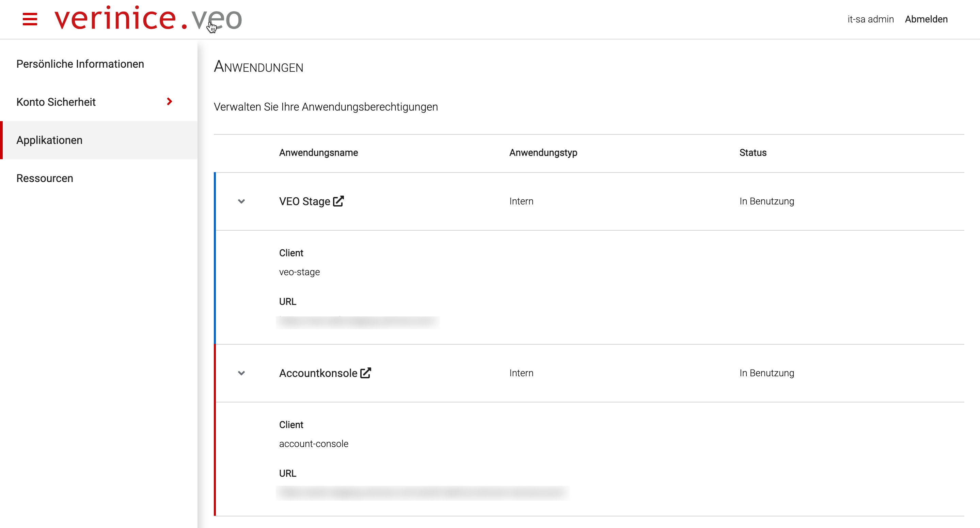Click the Status column header
980x528 pixels.
click(753, 152)
